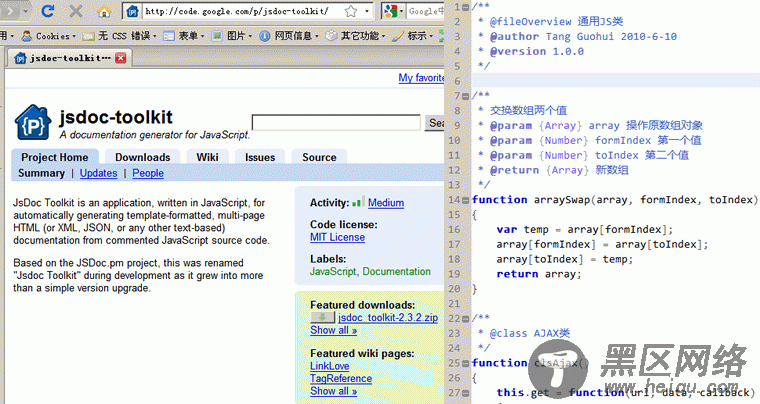The image size is (760, 404).
Task: Open the 网页信息 (Page info) toolbar menu
Action: [x=289, y=36]
